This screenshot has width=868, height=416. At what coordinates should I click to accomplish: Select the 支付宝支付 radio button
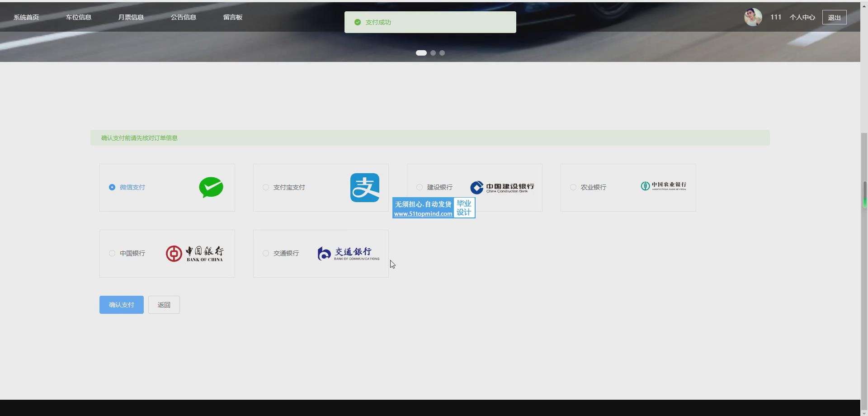(266, 187)
